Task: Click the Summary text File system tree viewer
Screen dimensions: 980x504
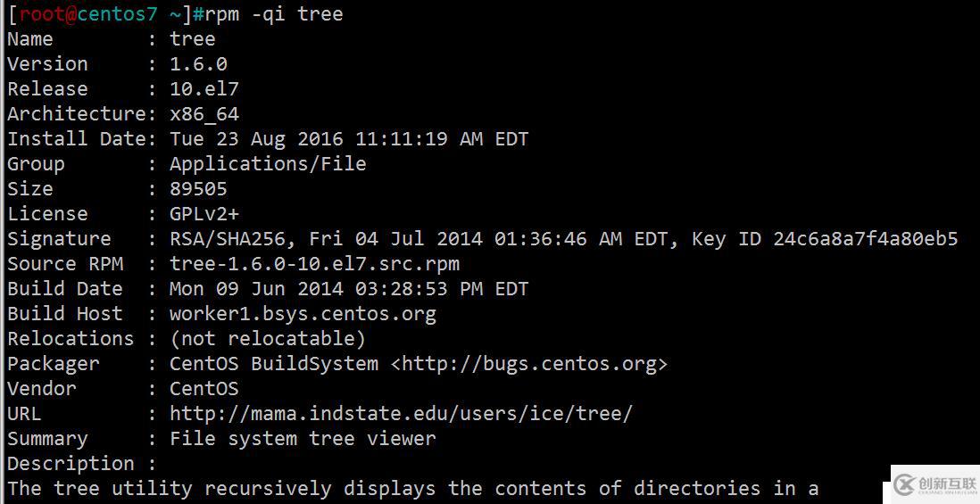Action: 303,438
